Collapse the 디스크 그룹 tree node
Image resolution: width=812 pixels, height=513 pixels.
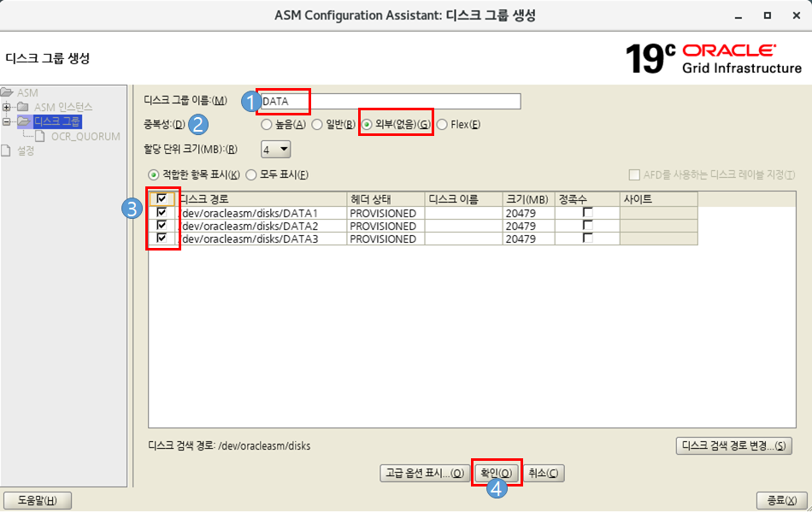pyautogui.click(x=6, y=121)
